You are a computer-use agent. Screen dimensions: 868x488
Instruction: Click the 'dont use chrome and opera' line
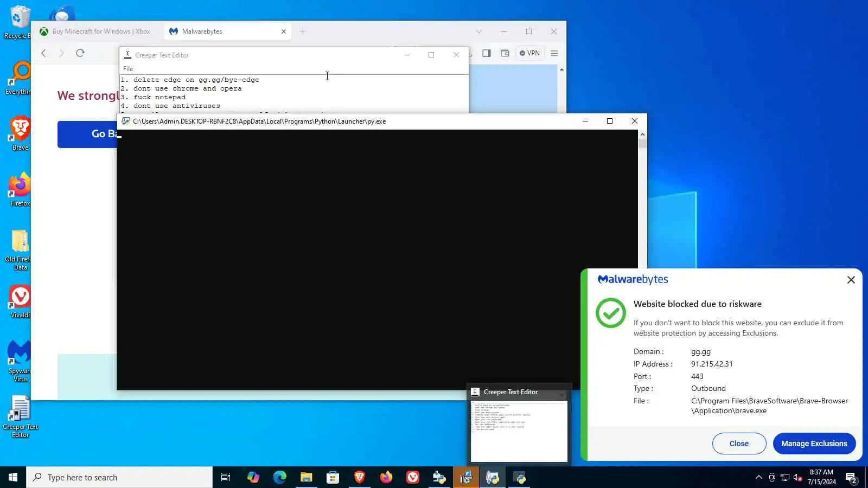pos(181,88)
